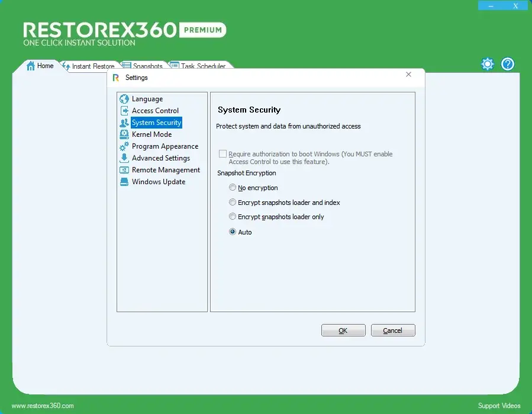Screen dimensions: 532x414
Task: Open the Support Videos link
Action: tap(499, 406)
